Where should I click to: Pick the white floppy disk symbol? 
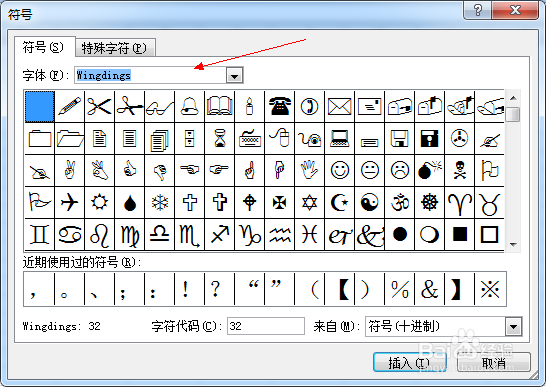pos(399,138)
